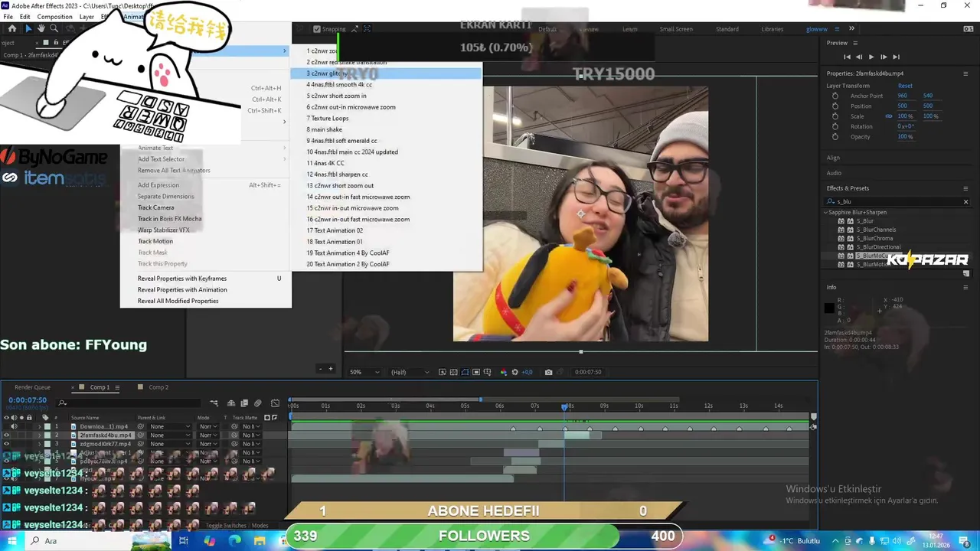Toggle Scale stopwatch
This screenshot has width=980, height=551.
tap(835, 116)
